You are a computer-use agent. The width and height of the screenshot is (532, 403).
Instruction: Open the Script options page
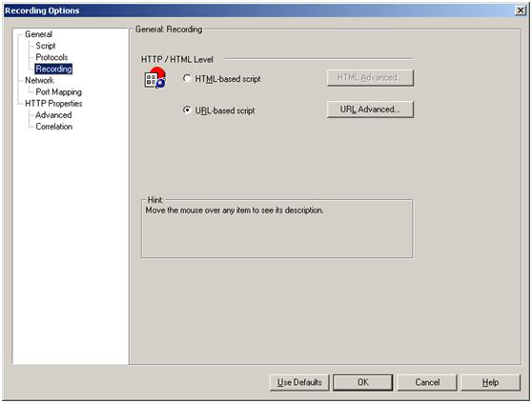click(46, 46)
